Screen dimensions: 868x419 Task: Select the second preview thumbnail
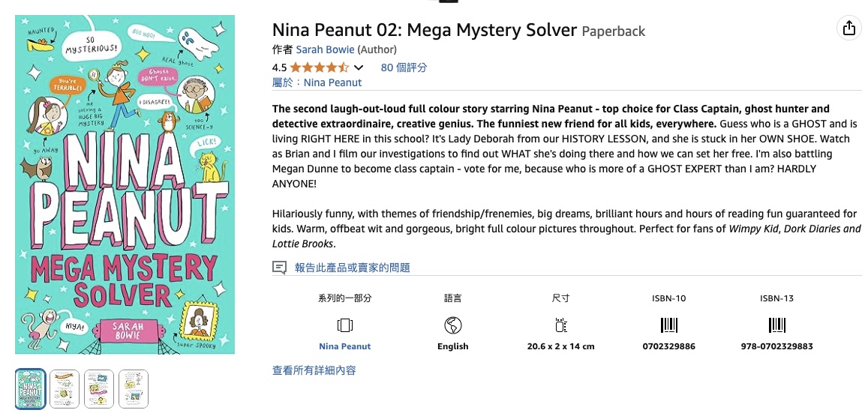65,389
